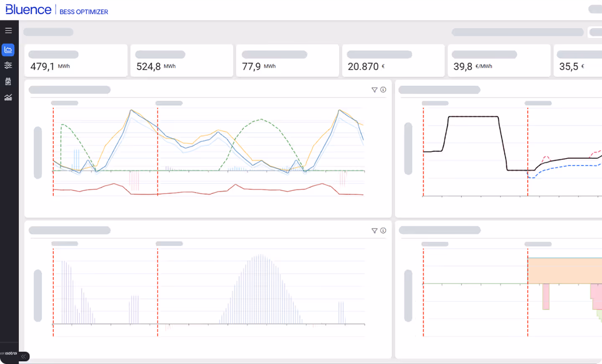602x364 pixels.
Task: Open the optimization settings sliders icon
Action: coord(8,65)
